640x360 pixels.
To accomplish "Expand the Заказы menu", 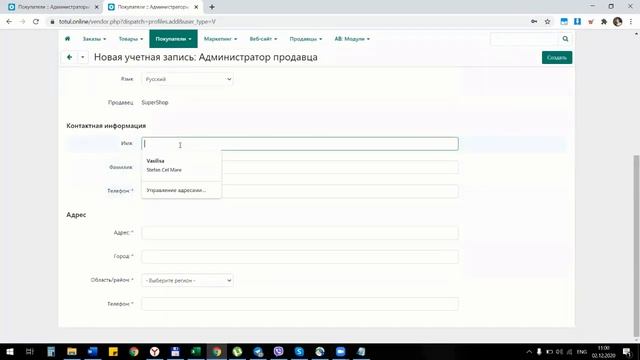I will pyautogui.click(x=94, y=39).
